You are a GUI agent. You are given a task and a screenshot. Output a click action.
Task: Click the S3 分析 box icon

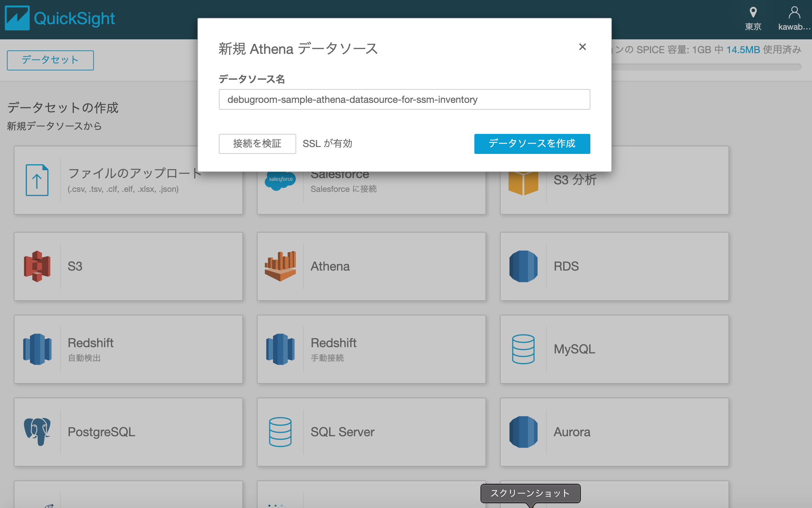pos(523,183)
